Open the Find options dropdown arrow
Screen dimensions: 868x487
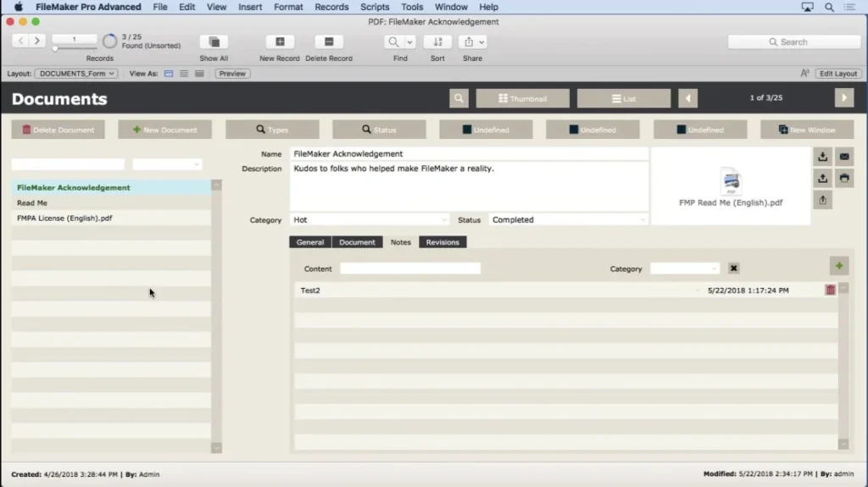pos(409,42)
